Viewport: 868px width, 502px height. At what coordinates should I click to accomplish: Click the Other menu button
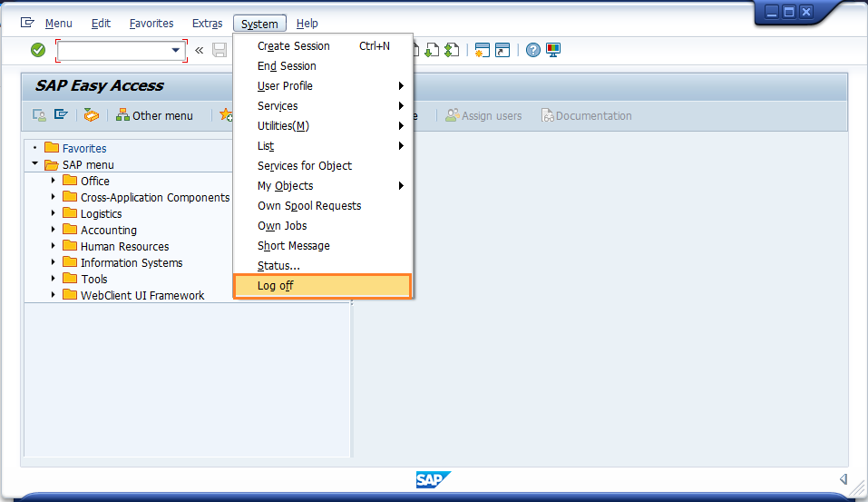tap(154, 116)
